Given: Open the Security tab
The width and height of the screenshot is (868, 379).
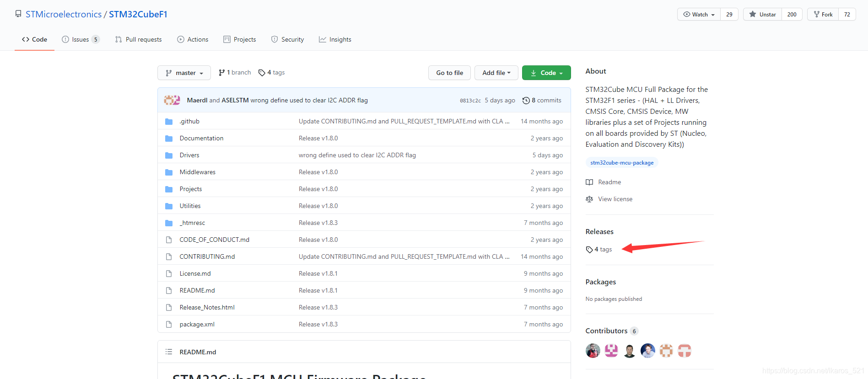Looking at the screenshot, I should click(287, 39).
